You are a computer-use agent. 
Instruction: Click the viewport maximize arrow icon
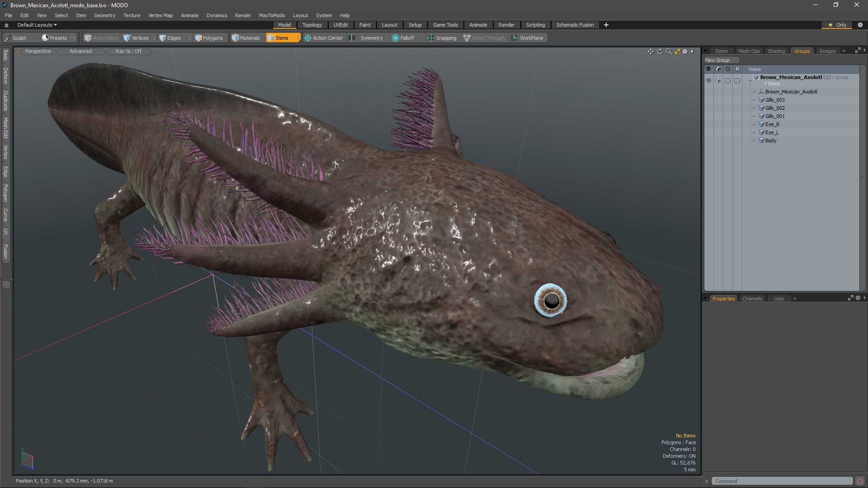pos(677,52)
